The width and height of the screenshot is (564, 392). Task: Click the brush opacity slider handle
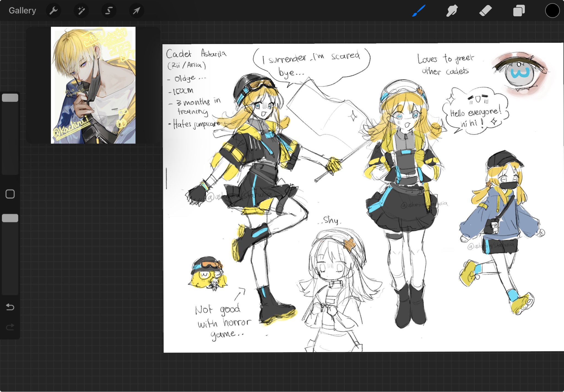10,218
